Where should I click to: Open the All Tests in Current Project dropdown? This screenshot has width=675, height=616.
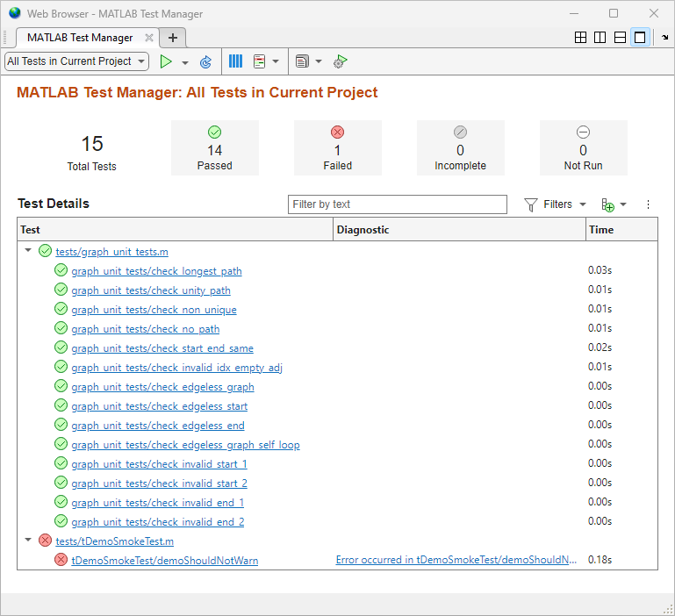click(x=76, y=61)
